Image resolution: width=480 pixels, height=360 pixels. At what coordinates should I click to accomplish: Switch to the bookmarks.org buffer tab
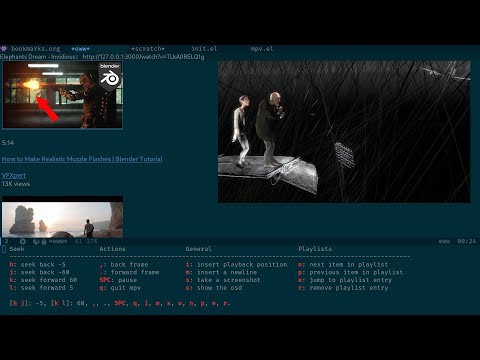[x=36, y=49]
